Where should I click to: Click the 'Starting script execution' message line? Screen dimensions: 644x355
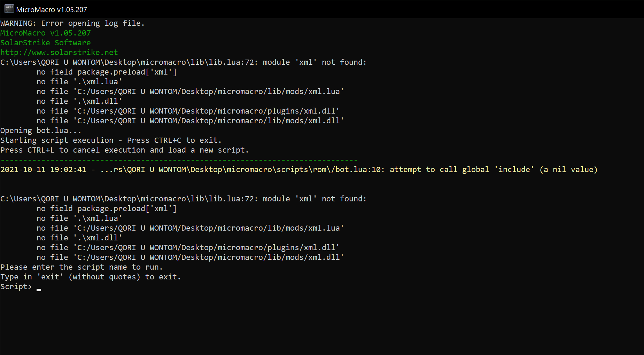click(111, 140)
